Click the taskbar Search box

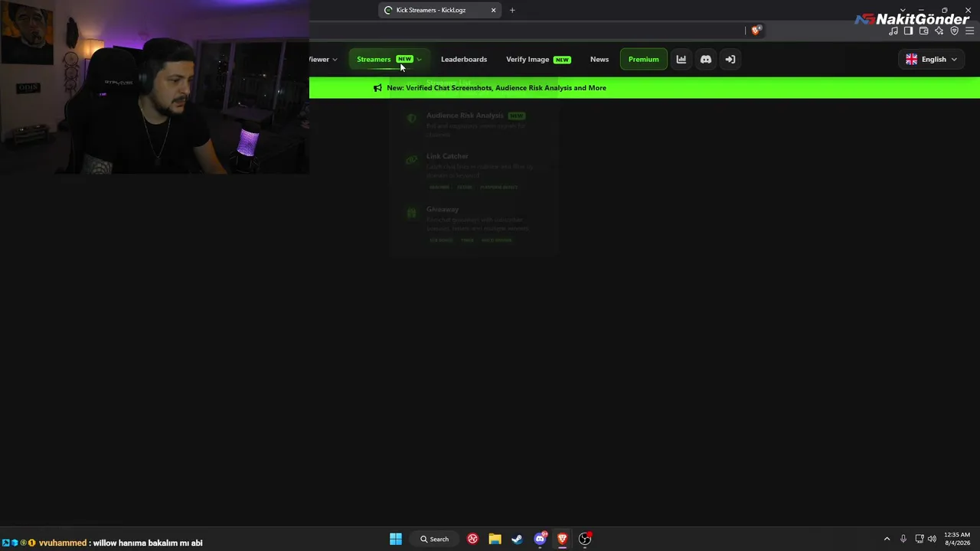pos(434,539)
